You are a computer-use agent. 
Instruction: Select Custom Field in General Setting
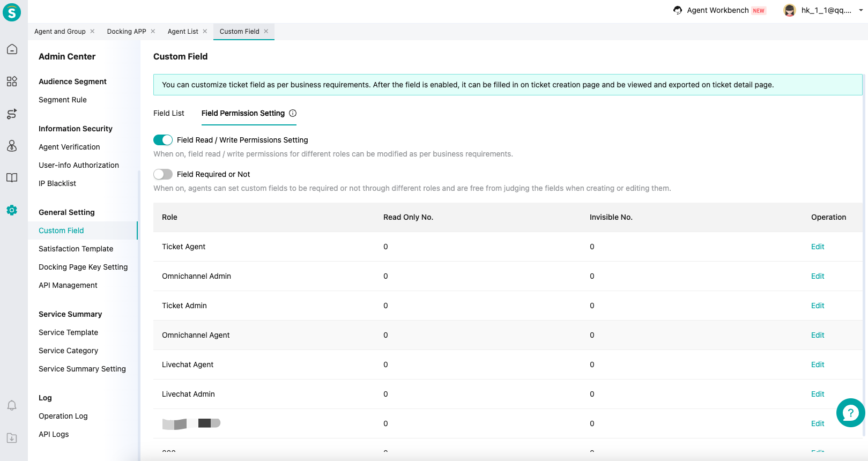pos(61,230)
